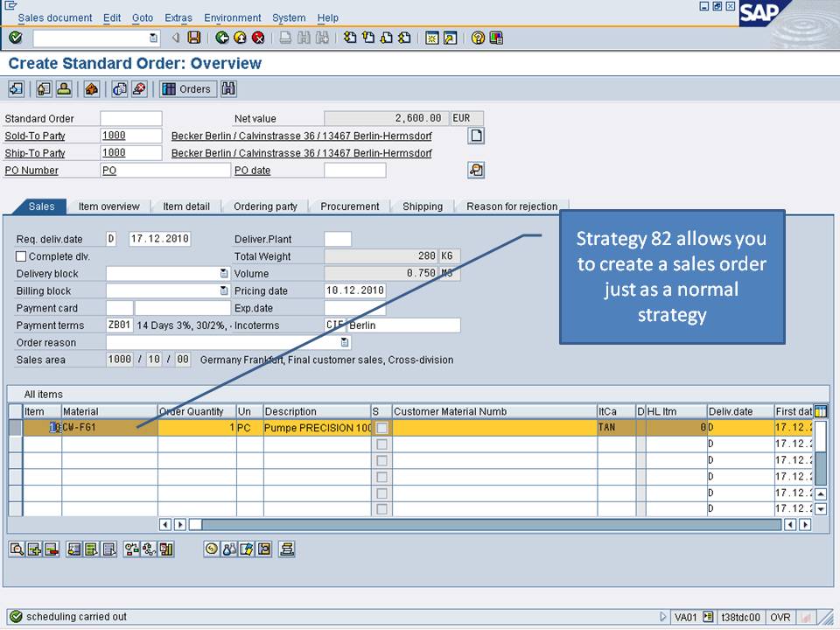Open the command field history dropdown
Viewport: 840px width, 630px height.
click(153, 38)
